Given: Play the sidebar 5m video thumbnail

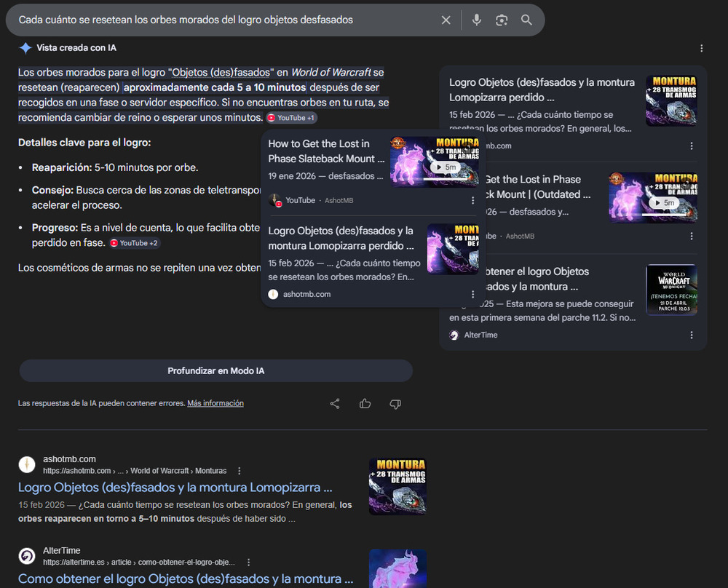Looking at the screenshot, I should pyautogui.click(x=653, y=198).
